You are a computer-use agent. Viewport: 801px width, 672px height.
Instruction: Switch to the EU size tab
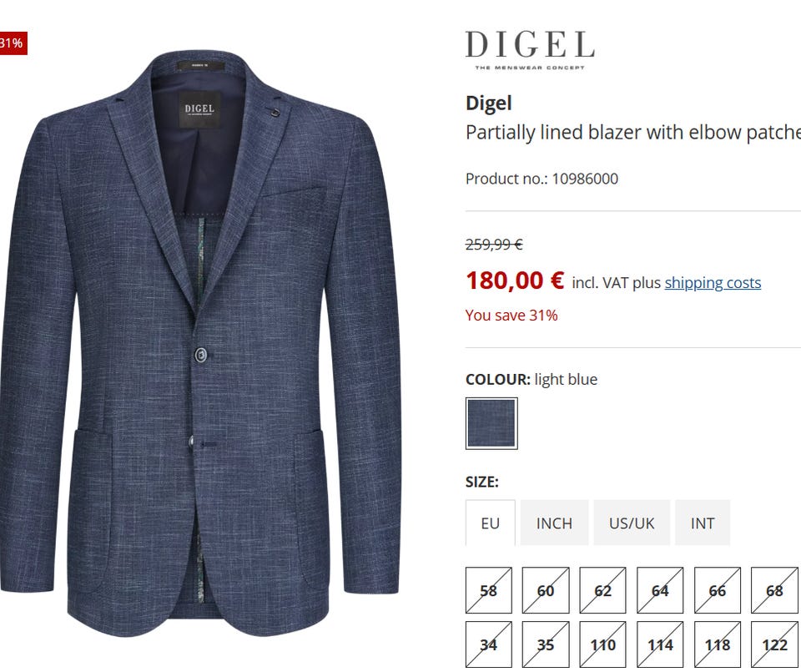[490, 523]
